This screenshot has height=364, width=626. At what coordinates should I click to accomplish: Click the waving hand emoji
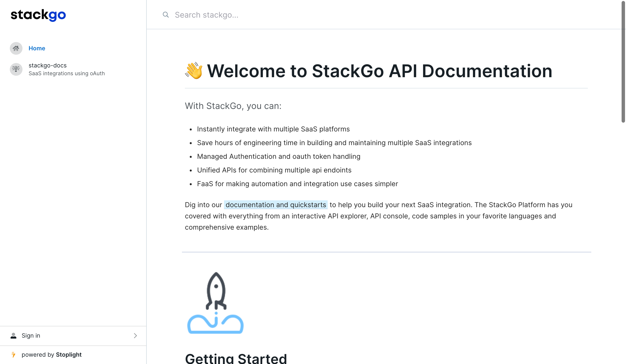coord(194,71)
